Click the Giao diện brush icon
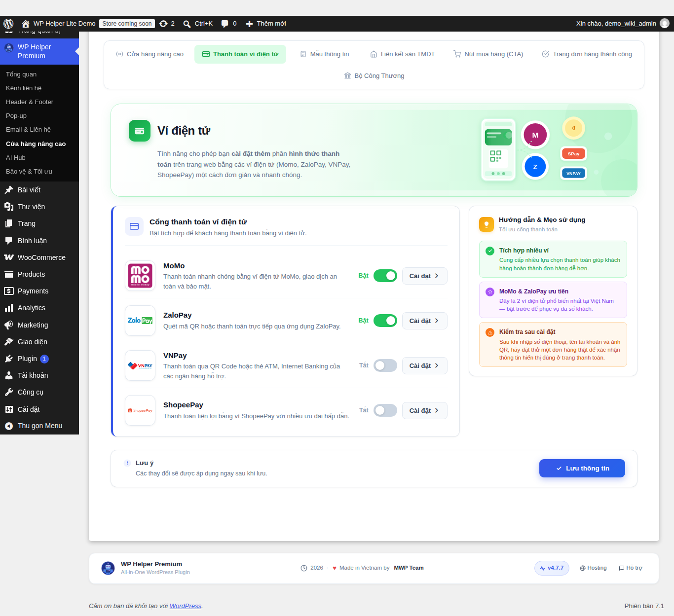This screenshot has height=616, width=674. (9, 342)
